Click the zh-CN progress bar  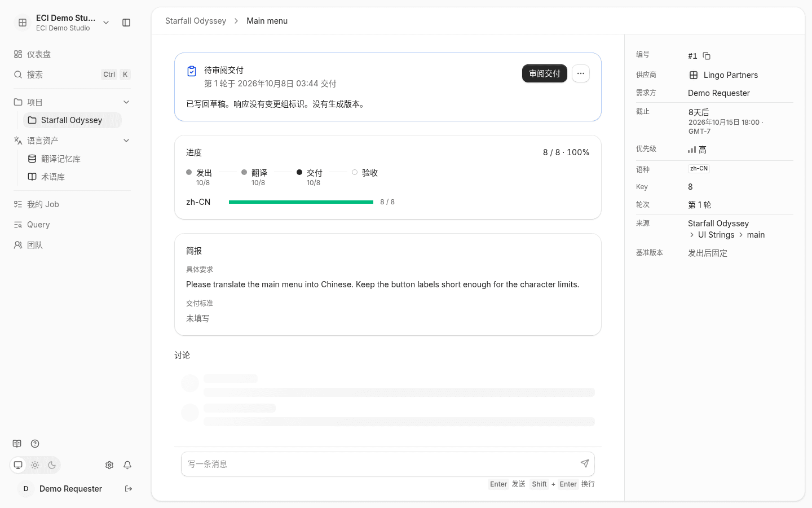[301, 202]
